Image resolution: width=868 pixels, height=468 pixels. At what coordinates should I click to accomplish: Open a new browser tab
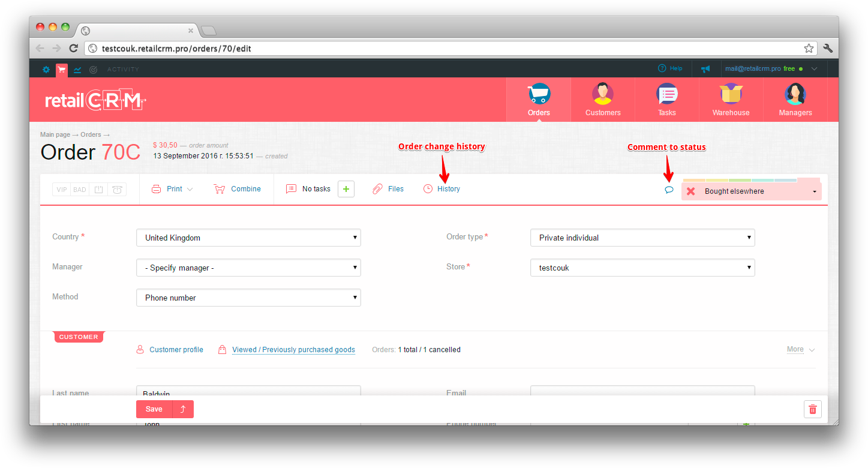click(208, 31)
